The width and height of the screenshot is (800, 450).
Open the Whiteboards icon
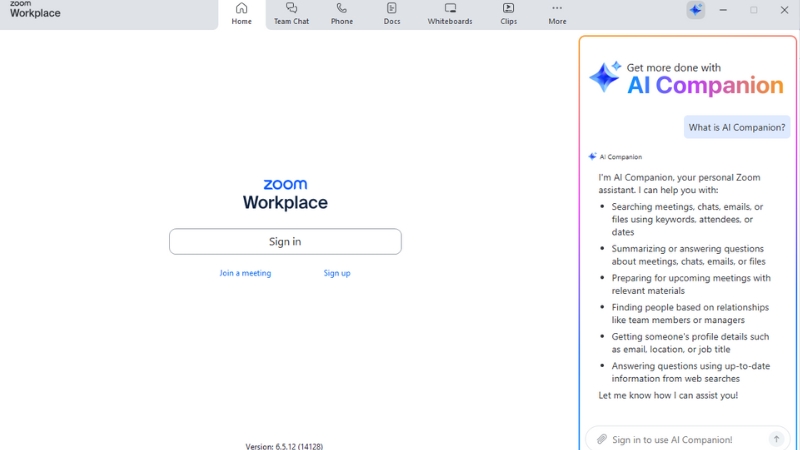coord(450,8)
